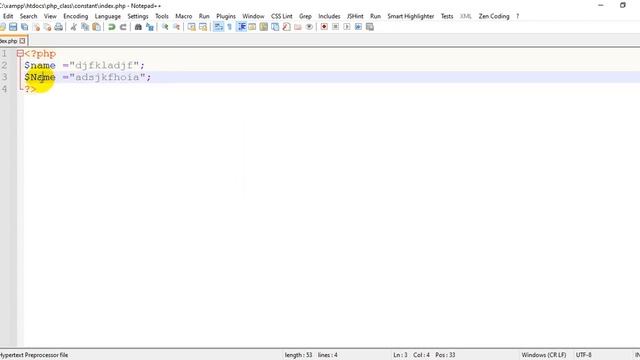Viewport: 640px width, 360px height.
Task: Click the Stop Recording macro icon
Action: (x=336, y=27)
